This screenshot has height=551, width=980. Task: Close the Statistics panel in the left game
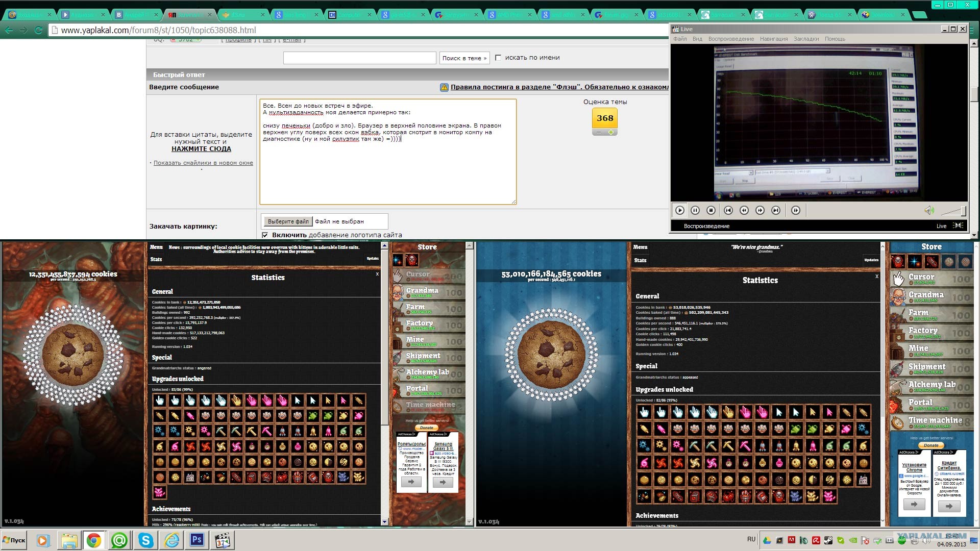377,274
